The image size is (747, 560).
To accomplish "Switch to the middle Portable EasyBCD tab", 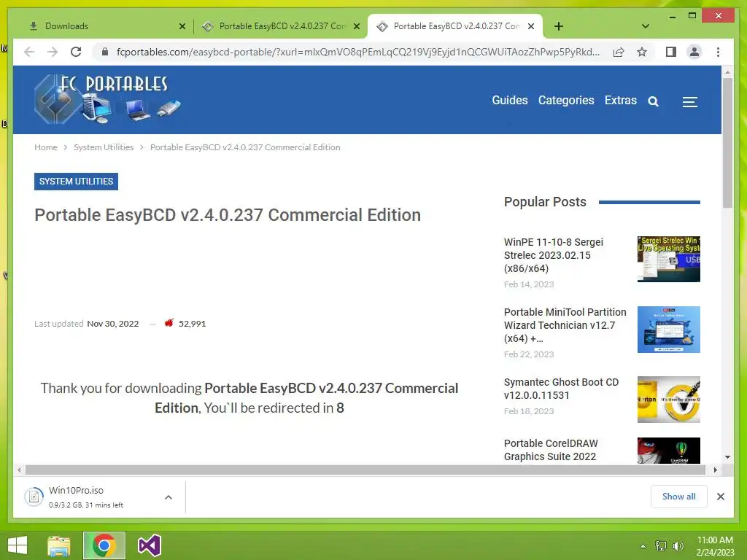I will click(x=280, y=26).
